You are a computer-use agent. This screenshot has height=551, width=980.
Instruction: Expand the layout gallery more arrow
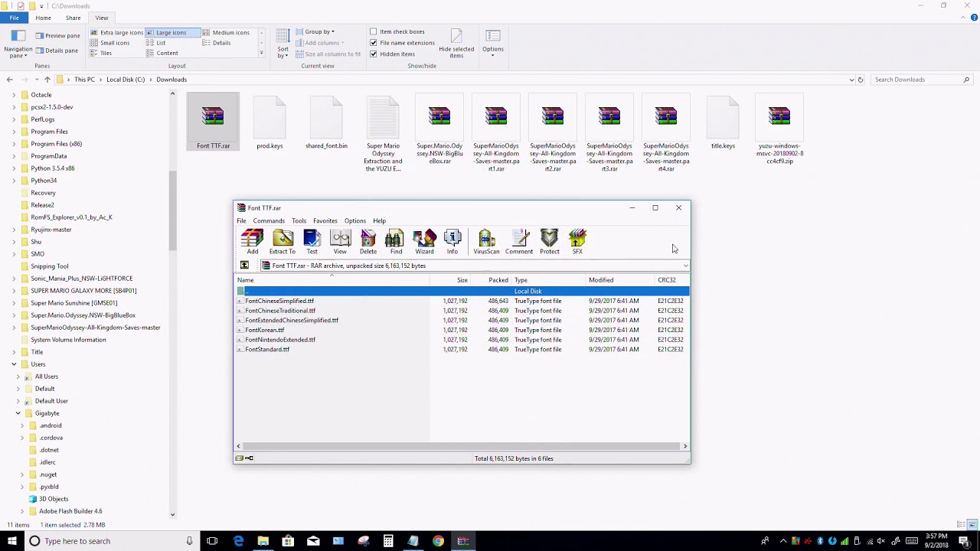coord(261,53)
